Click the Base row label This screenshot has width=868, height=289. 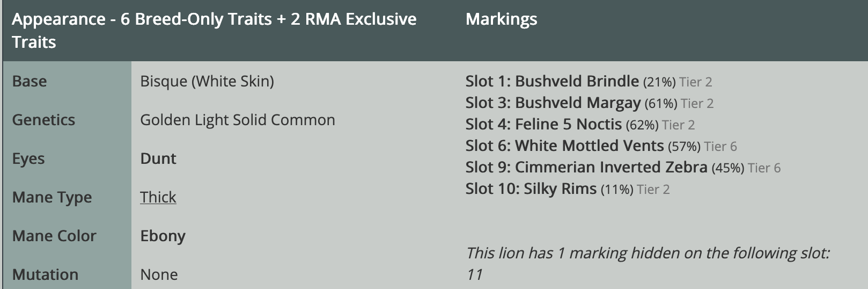click(x=29, y=81)
